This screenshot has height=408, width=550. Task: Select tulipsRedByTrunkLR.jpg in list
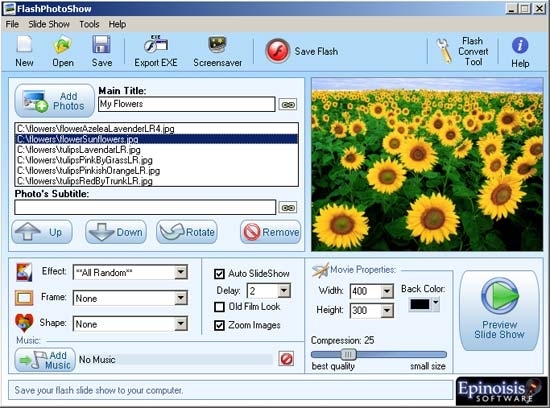point(156,181)
